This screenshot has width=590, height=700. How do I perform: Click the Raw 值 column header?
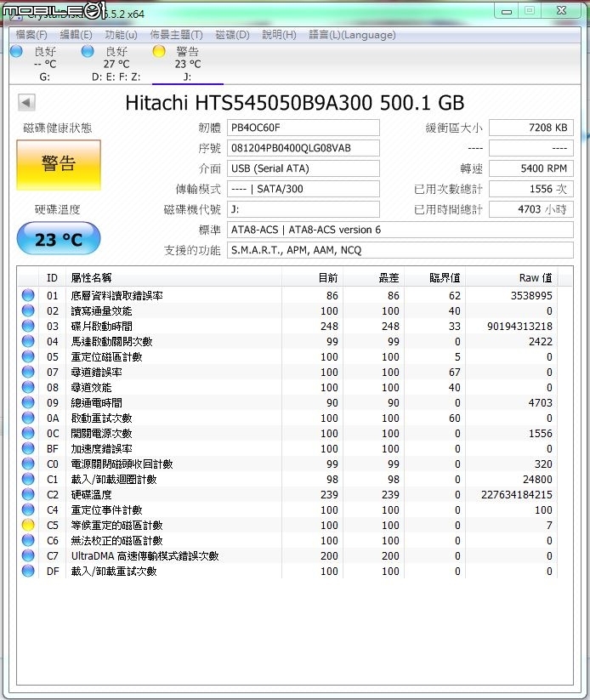512,277
